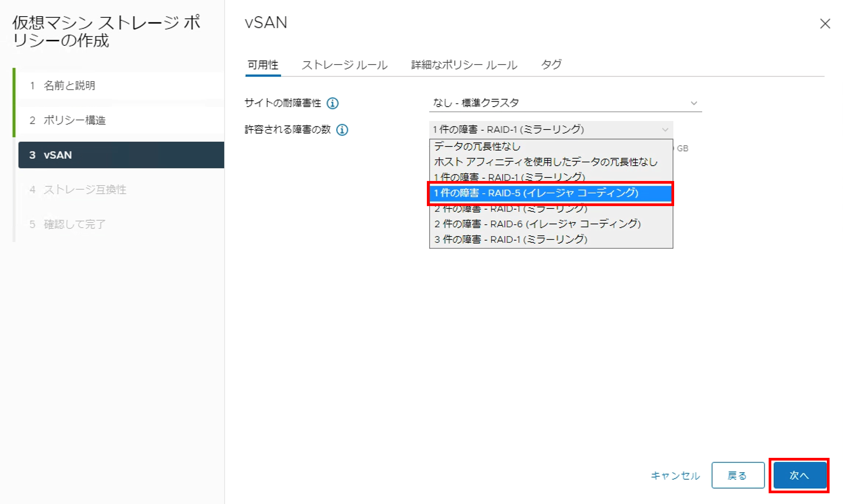Viewport: 843px width, 504px height.
Task: Choose 1 件の障害 - RAID-5 (イレージャ コーディング)
Action: click(551, 193)
